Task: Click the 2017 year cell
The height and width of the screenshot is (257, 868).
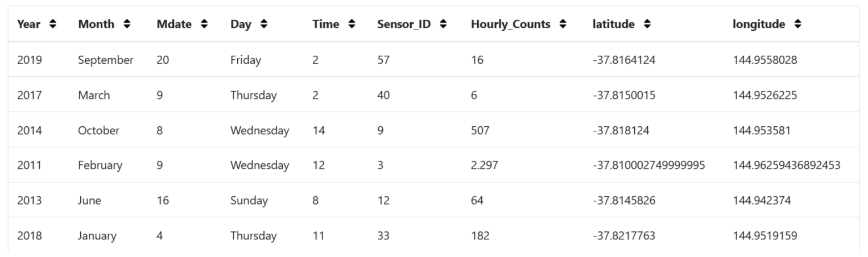Action: pos(28,95)
